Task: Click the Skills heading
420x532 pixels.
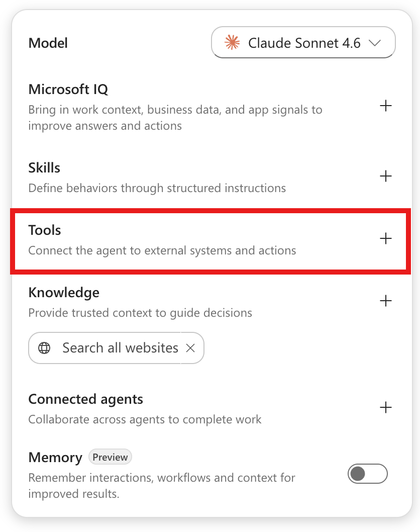Action: 44,167
